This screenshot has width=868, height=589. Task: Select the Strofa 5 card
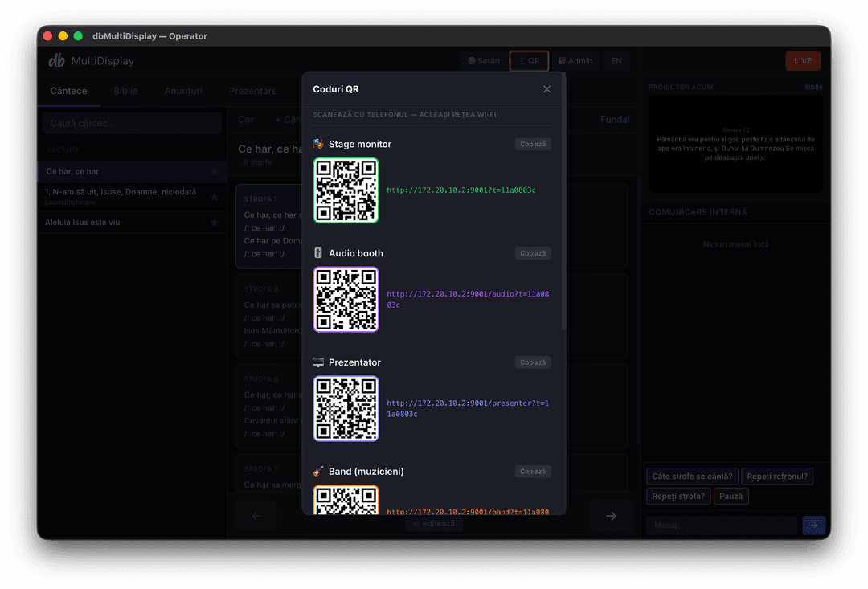[268, 407]
